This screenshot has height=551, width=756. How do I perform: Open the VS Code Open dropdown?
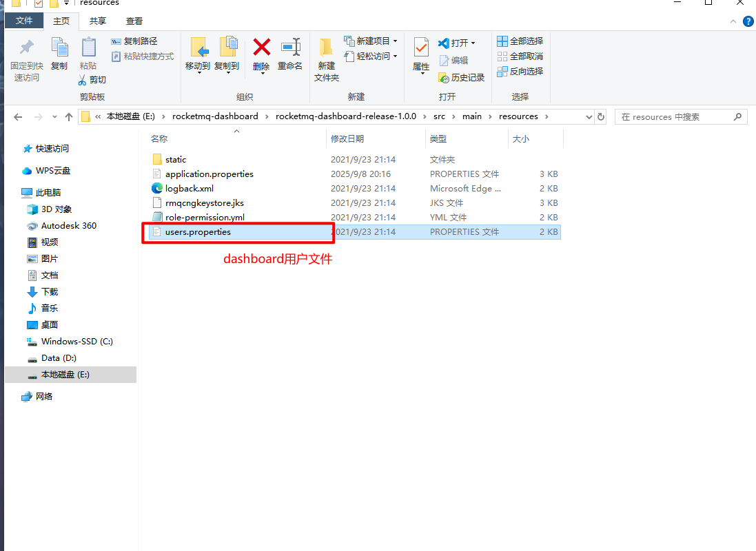tap(457, 43)
